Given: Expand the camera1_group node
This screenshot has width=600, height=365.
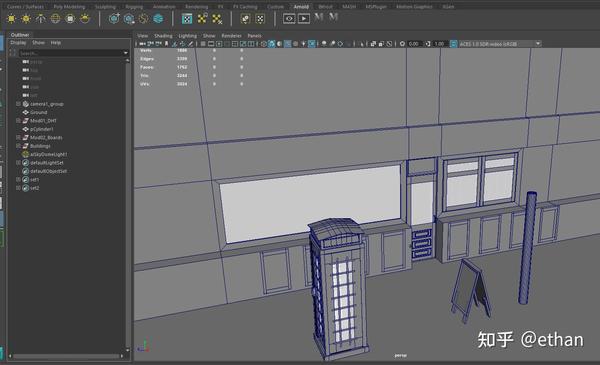Looking at the screenshot, I should [x=18, y=104].
